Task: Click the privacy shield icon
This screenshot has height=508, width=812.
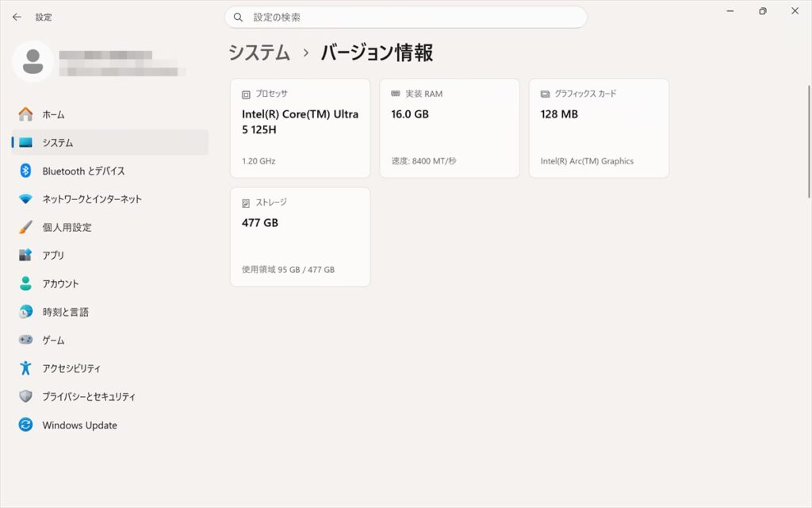Action: pyautogui.click(x=25, y=397)
